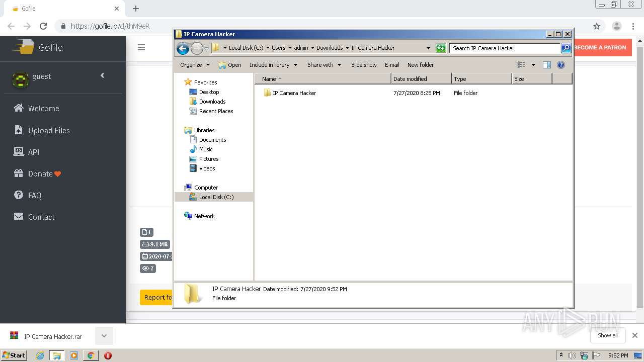644x362 pixels.
Task: Select Network in navigation pane
Action: [x=200, y=216]
